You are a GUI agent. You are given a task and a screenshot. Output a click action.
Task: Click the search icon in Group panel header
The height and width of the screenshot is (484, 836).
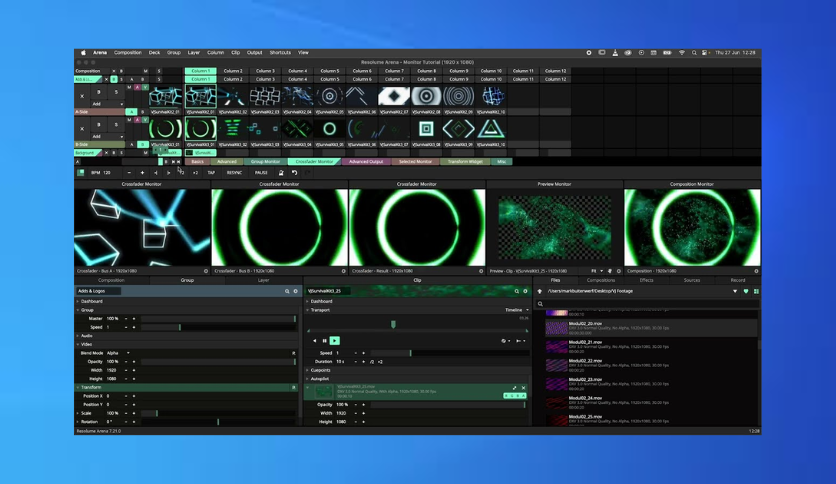pos(287,291)
